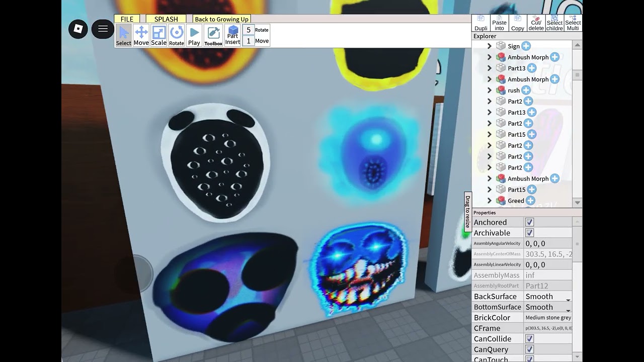The width and height of the screenshot is (644, 362).
Task: Click the Anchored property label
Action: click(491, 222)
